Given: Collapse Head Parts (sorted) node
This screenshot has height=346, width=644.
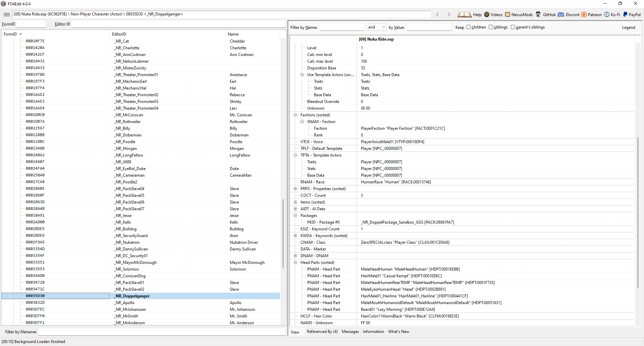Looking at the screenshot, I should tap(295, 263).
